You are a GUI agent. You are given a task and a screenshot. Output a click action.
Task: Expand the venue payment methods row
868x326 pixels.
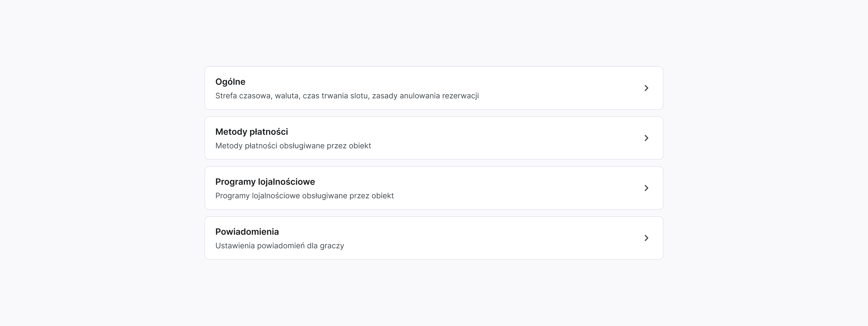(x=434, y=138)
